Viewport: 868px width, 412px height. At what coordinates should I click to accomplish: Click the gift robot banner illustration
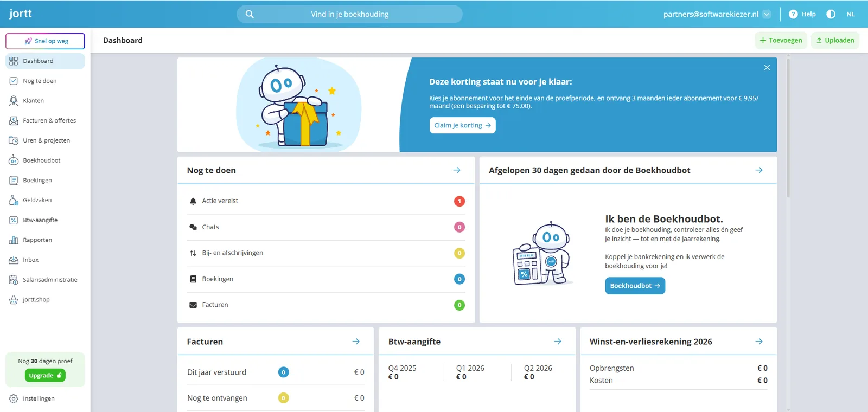point(299,105)
